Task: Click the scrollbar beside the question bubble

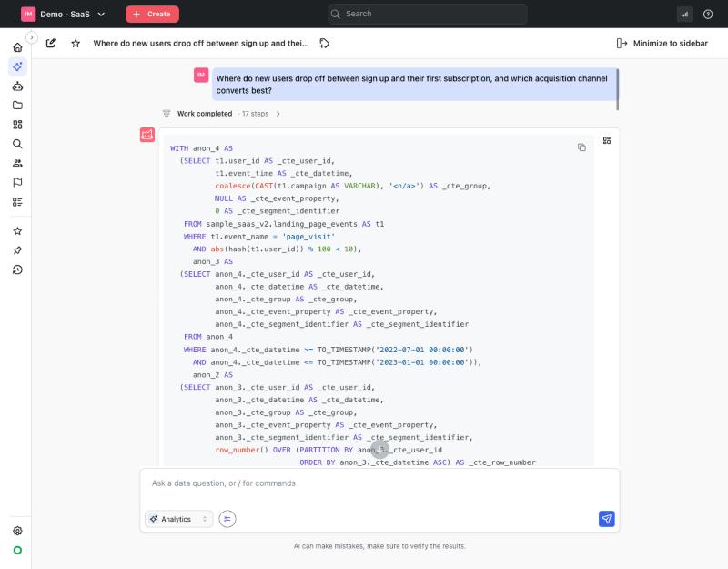Action: click(618, 89)
